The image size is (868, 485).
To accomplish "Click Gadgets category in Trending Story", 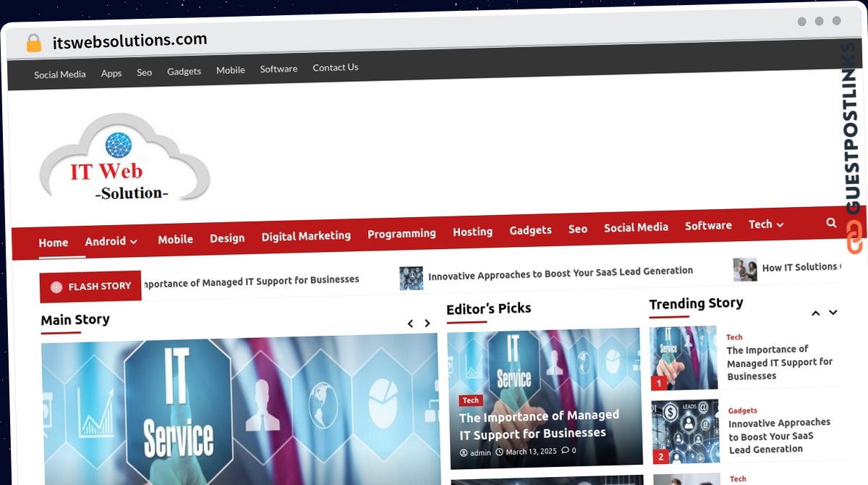I will tap(743, 410).
